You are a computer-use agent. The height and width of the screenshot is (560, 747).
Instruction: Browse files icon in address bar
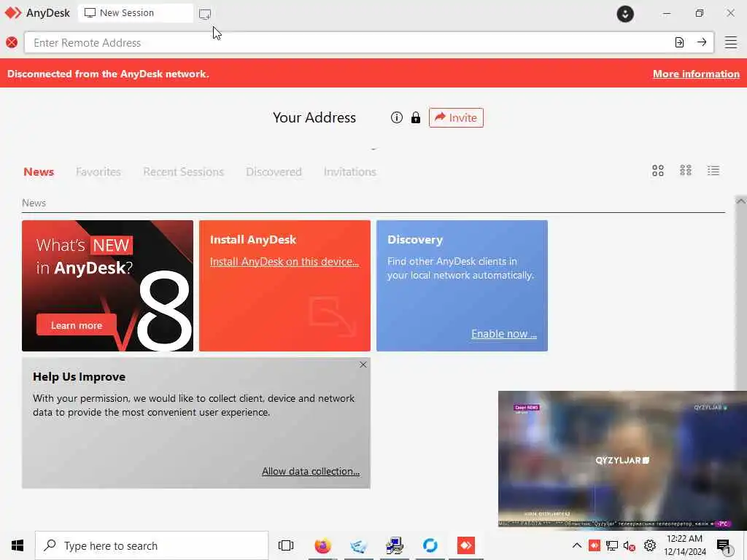tap(679, 42)
